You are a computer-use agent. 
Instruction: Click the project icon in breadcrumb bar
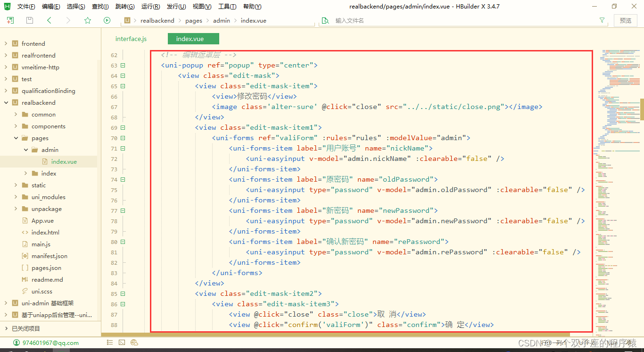pos(127,20)
